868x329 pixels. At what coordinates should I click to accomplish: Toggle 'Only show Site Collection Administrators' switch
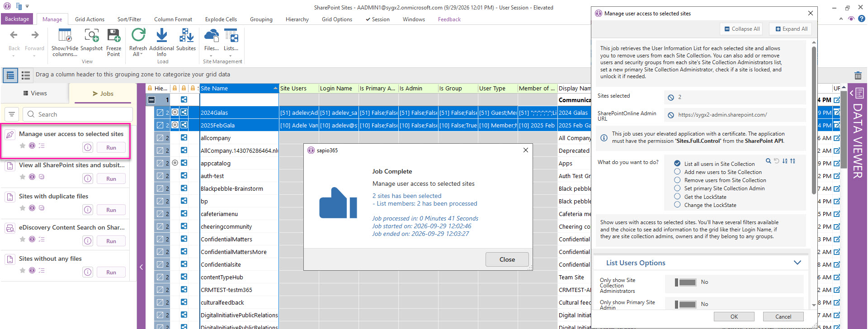click(x=685, y=282)
